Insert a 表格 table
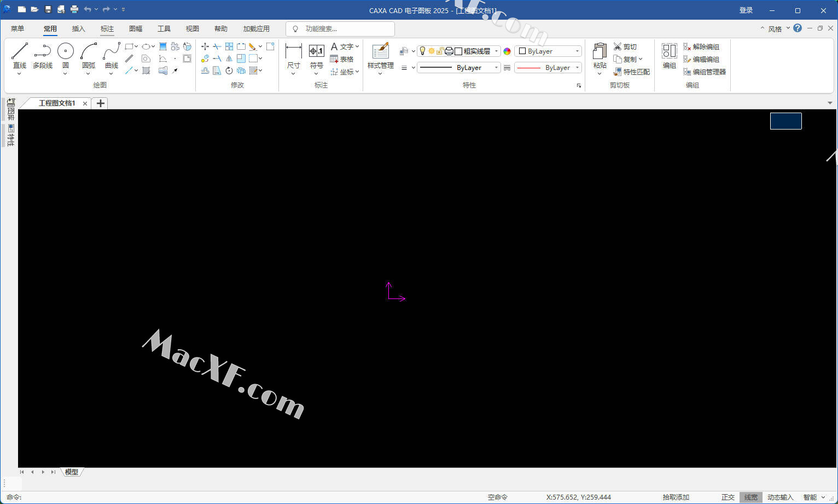Image resolution: width=838 pixels, height=504 pixels. (342, 59)
